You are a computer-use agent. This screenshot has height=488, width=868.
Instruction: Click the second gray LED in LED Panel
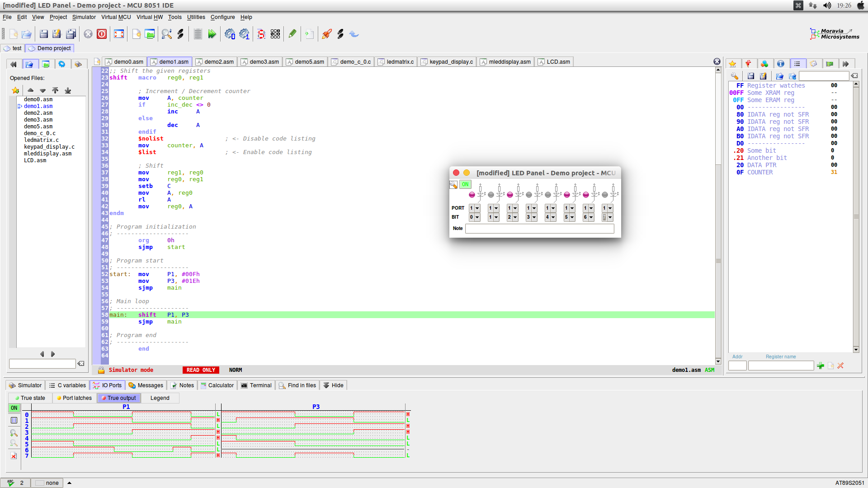[529, 195]
